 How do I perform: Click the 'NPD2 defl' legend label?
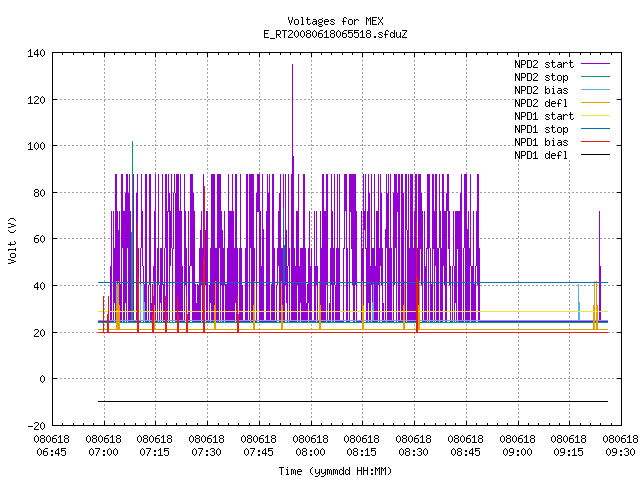tap(541, 103)
